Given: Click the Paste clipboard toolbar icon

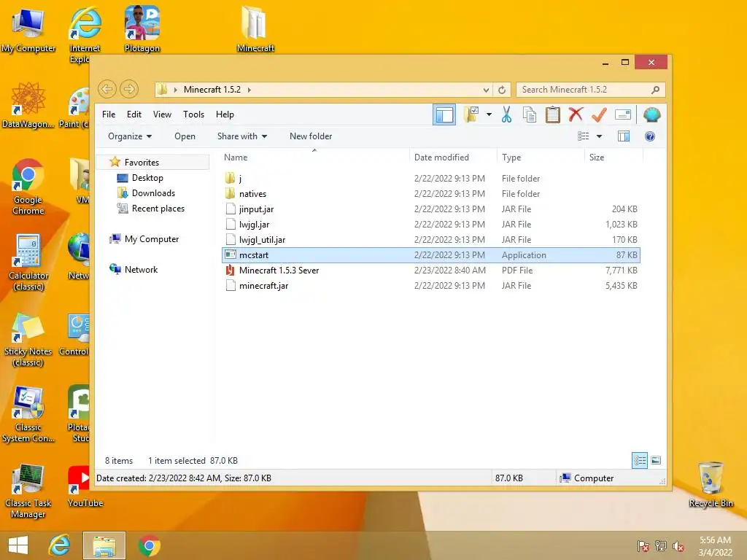Looking at the screenshot, I should [x=553, y=114].
